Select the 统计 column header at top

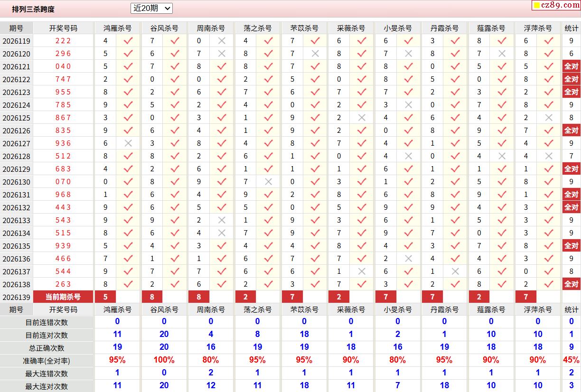(x=572, y=28)
